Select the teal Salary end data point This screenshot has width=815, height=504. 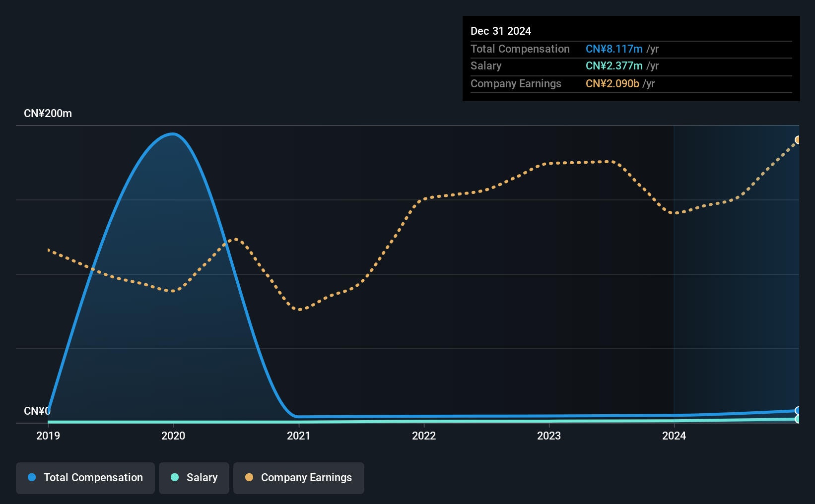798,419
